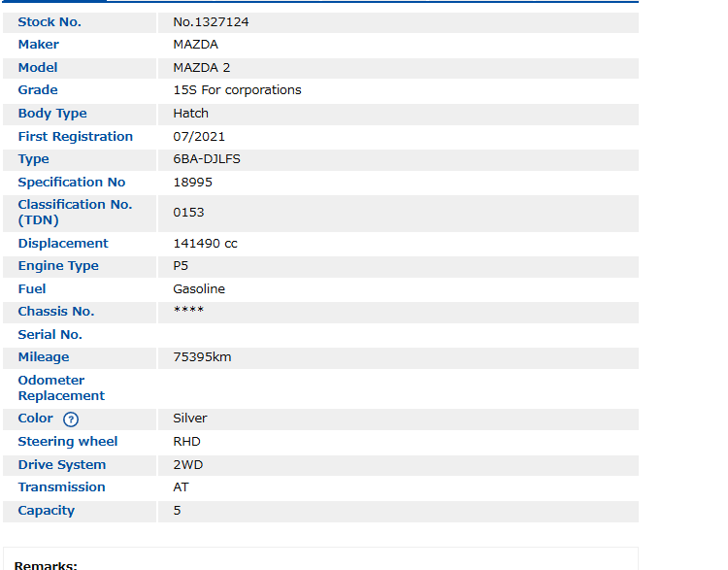Screen dimensions: 728x570
Task: Click the Body Type label
Action: pyautogui.click(x=52, y=114)
